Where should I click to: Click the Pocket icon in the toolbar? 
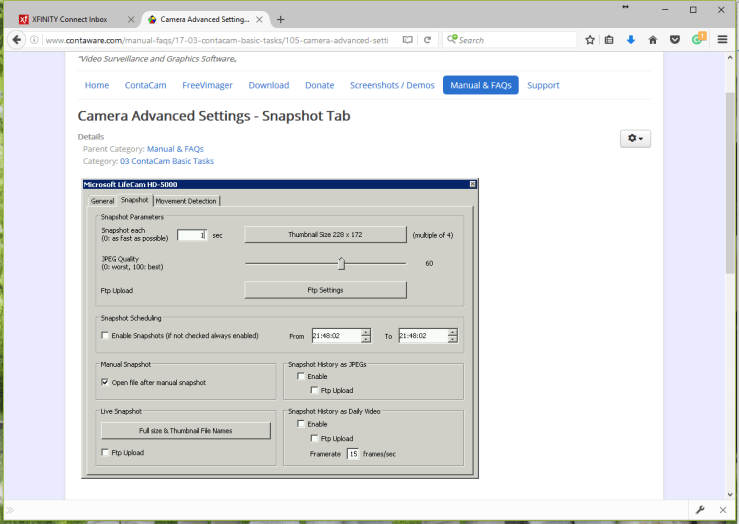(675, 40)
